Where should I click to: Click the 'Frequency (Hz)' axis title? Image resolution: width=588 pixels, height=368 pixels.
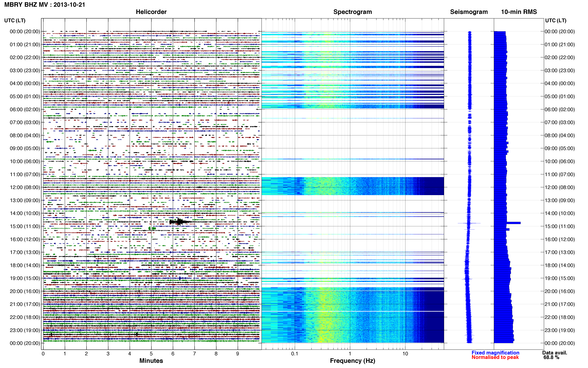tap(352, 361)
